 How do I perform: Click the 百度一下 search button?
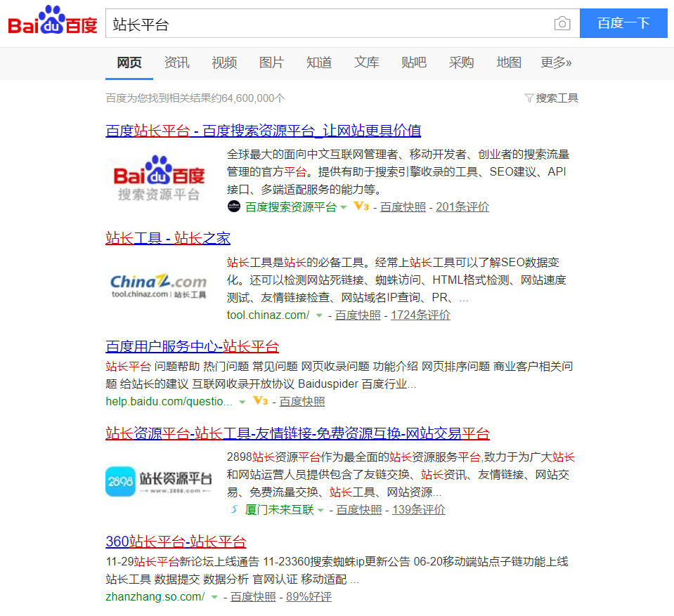pyautogui.click(x=623, y=23)
